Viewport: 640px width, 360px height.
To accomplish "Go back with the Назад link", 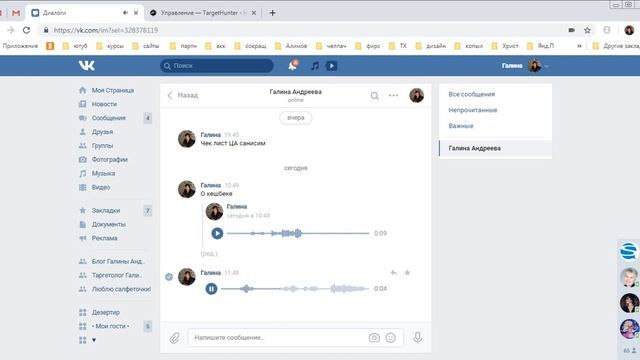I will coord(183,95).
